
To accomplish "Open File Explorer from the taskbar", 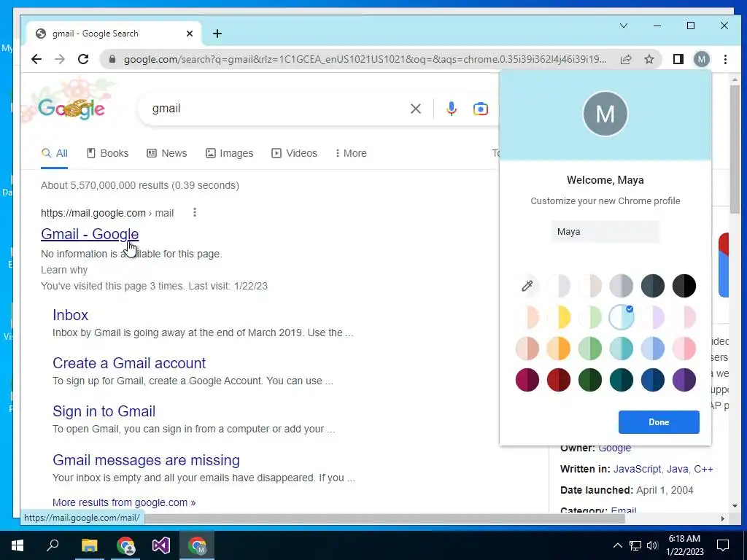I will [89, 545].
